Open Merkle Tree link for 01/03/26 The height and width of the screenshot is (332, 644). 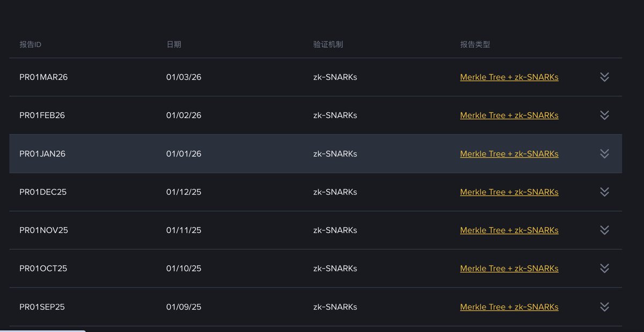[509, 77]
